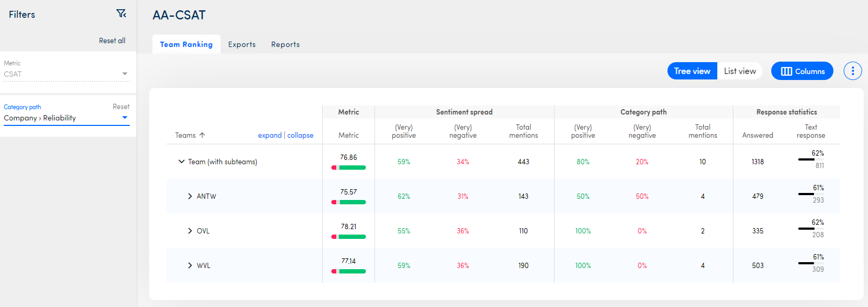The height and width of the screenshot is (307, 868).
Task: Expand the OVL team row
Action: (190, 231)
